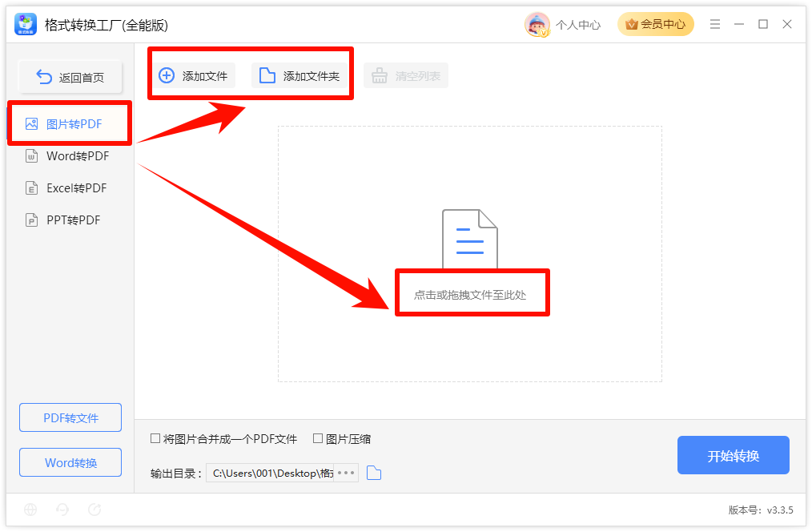
Task: Click 清空列表 clear list button
Action: (406, 75)
